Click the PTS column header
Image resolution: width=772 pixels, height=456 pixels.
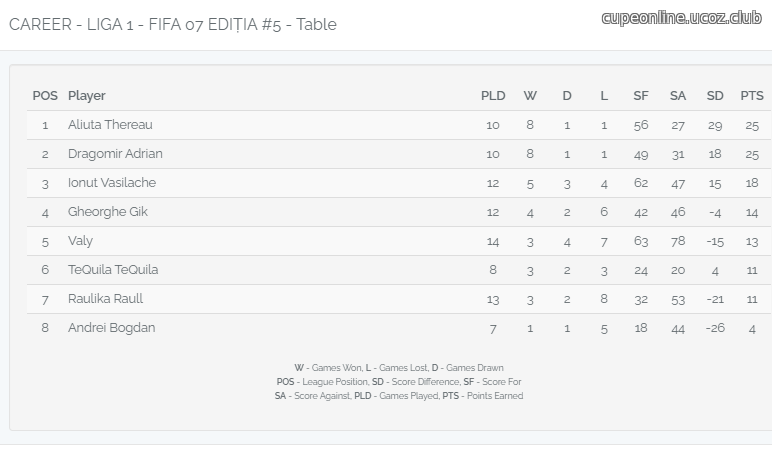click(752, 96)
